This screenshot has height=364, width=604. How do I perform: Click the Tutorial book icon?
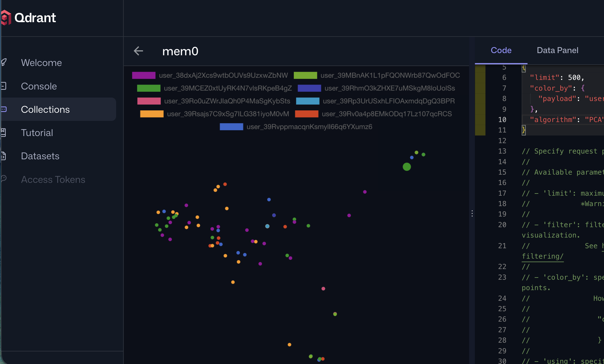click(x=4, y=132)
